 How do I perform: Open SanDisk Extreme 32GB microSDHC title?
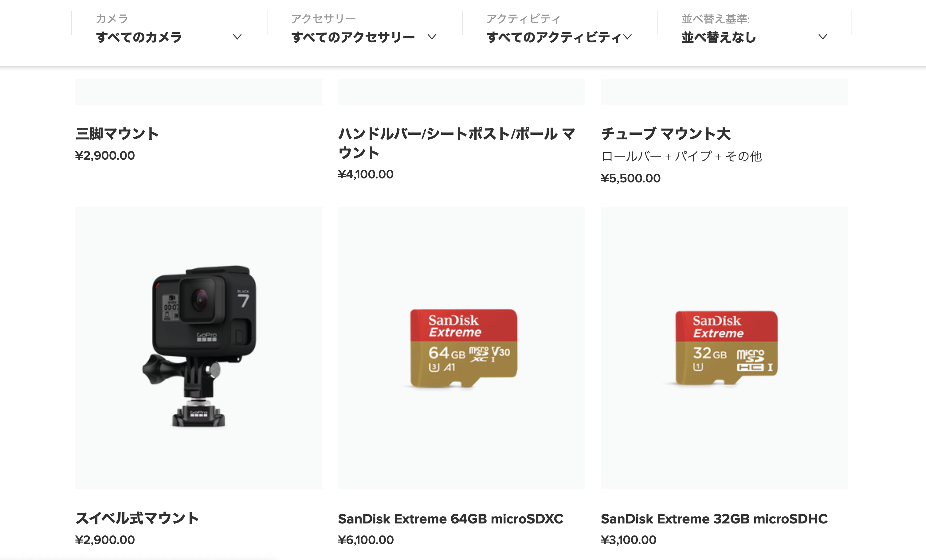point(714,519)
